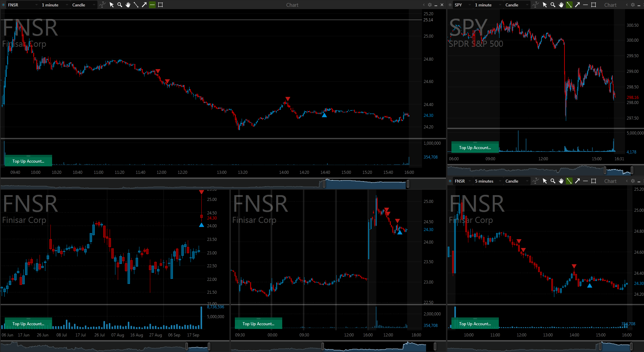
Task: Select the pointer tool in SPY chart
Action: [x=545, y=5]
